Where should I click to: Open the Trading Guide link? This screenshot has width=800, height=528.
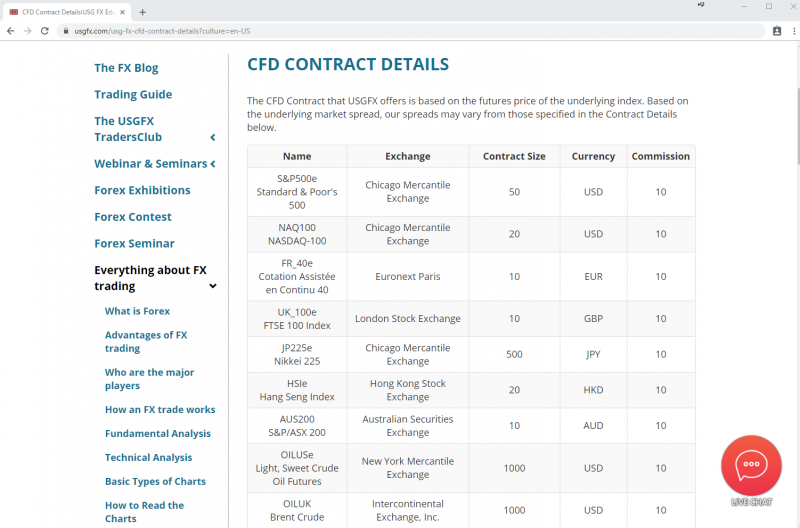133,94
